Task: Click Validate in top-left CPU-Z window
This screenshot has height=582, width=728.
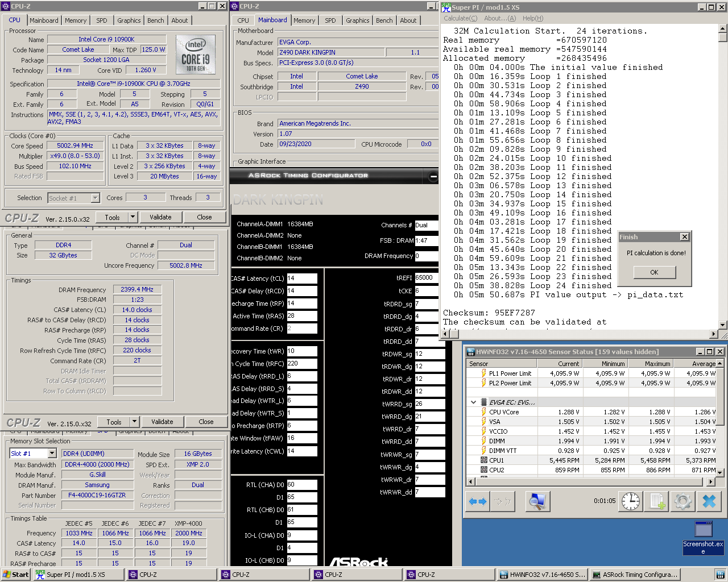Action: (160, 217)
